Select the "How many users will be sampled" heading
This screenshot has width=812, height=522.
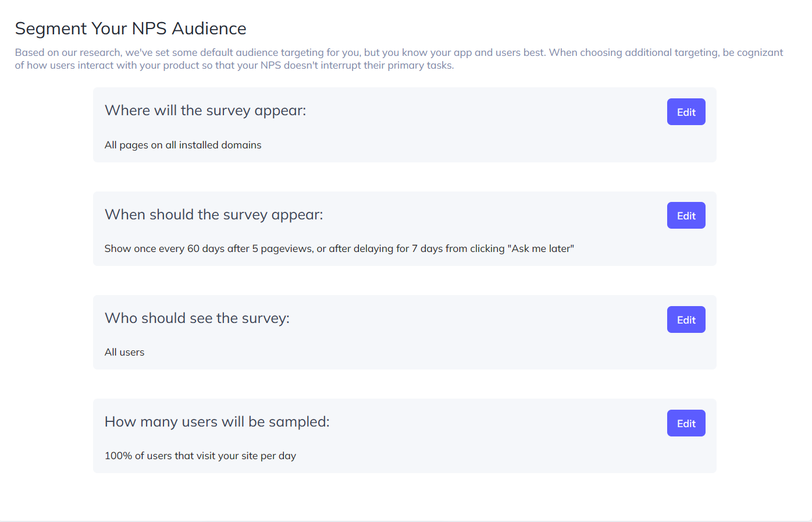coord(216,421)
